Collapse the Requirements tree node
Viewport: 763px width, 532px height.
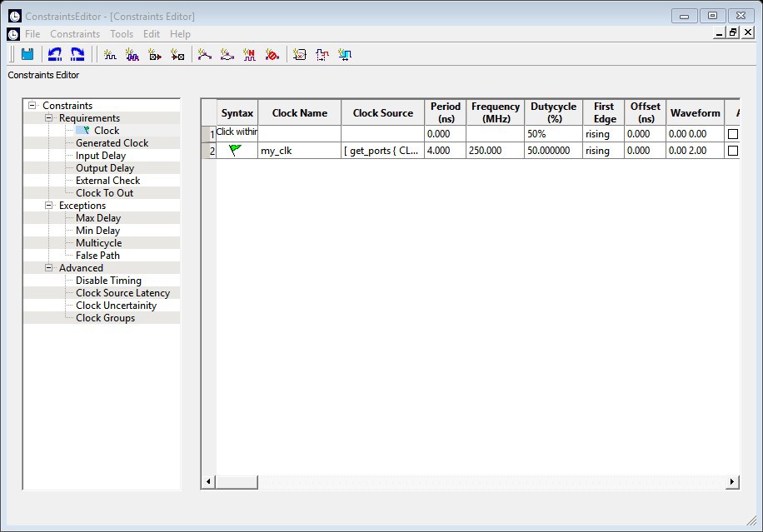[x=49, y=118]
